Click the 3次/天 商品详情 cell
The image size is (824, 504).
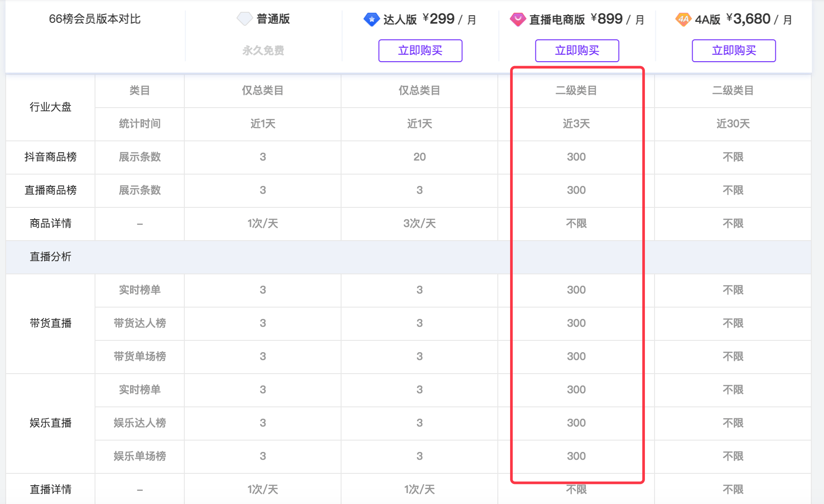coord(419,224)
